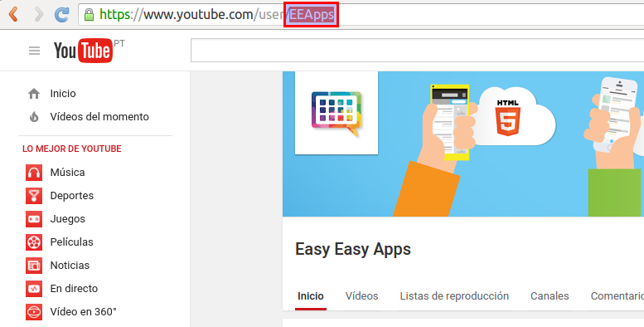This screenshot has height=327, width=644.
Task: Click the Easy Easy Apps channel title
Action: (x=353, y=249)
